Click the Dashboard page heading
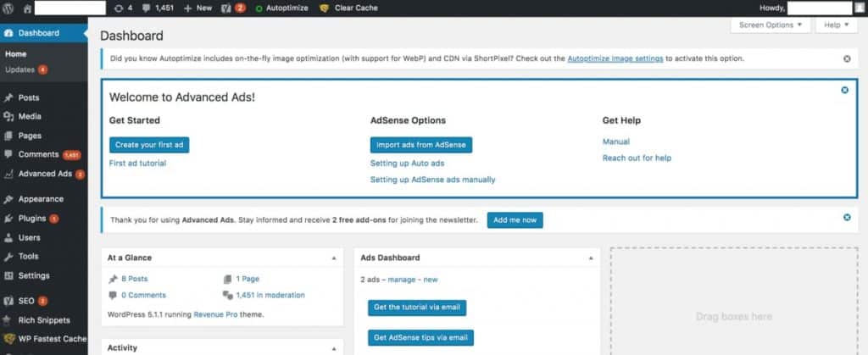Viewport: 868px width, 355px height. tap(131, 36)
